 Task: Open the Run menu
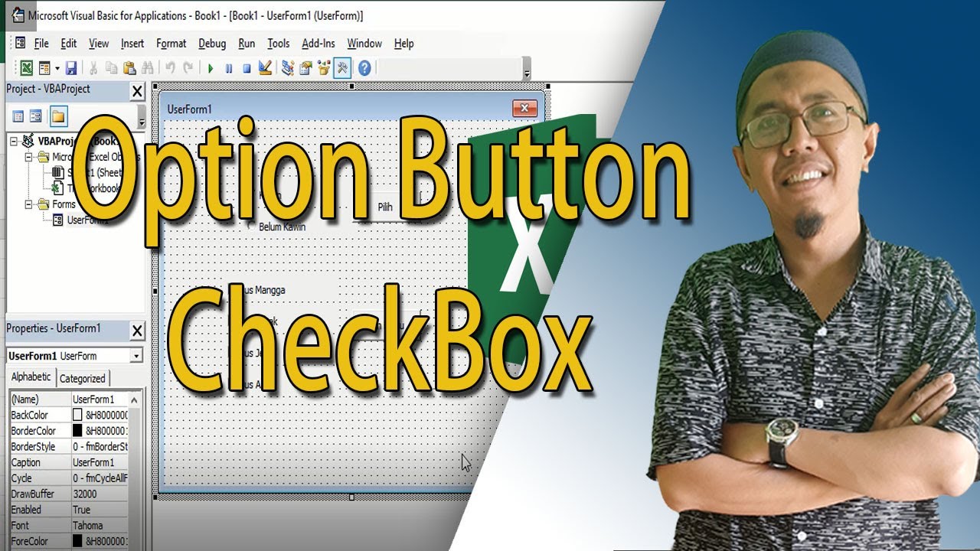(247, 44)
